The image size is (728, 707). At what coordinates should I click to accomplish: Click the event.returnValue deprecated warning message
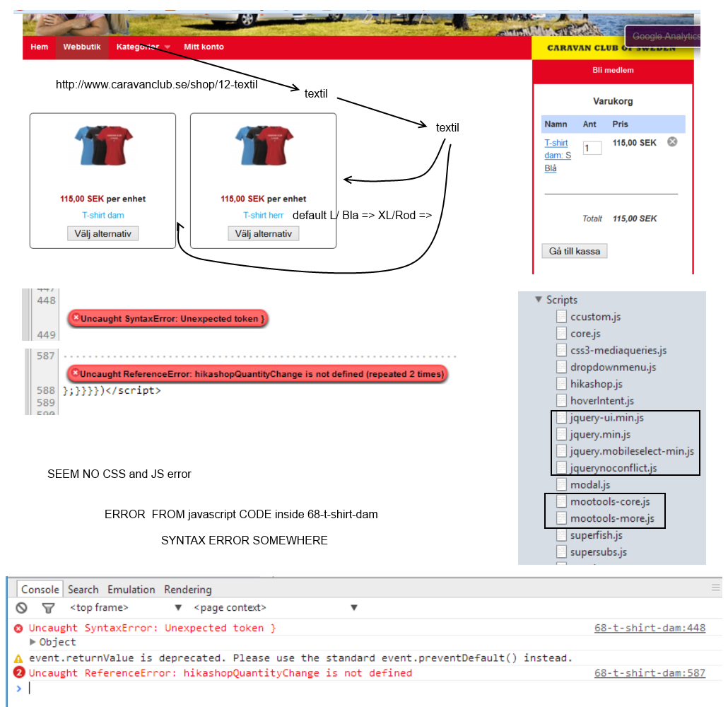300,658
